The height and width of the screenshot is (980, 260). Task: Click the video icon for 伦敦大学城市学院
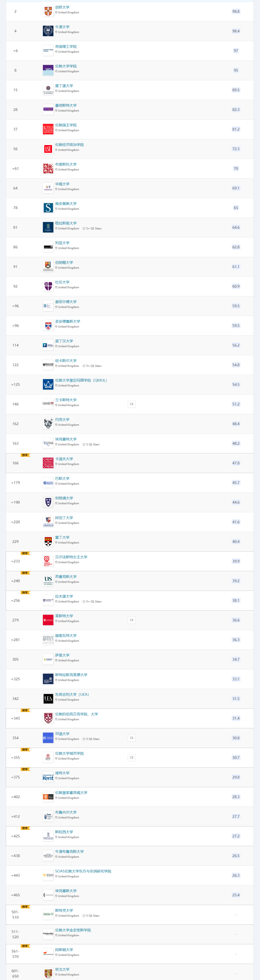point(131,758)
